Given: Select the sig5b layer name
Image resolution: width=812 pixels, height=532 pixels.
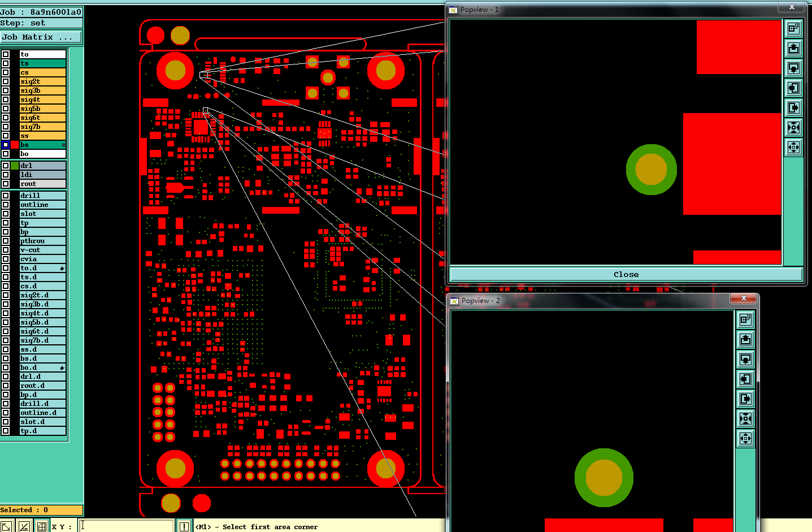Looking at the screenshot, I should [x=43, y=109].
